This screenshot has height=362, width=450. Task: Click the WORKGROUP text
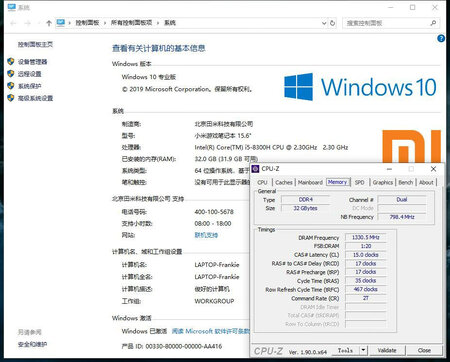pyautogui.click(x=214, y=301)
